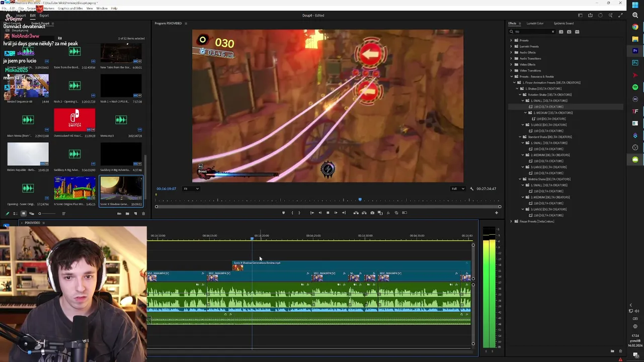Filter by 32-bit Color effects icon
The height and width of the screenshot is (362, 644).
tap(569, 32)
